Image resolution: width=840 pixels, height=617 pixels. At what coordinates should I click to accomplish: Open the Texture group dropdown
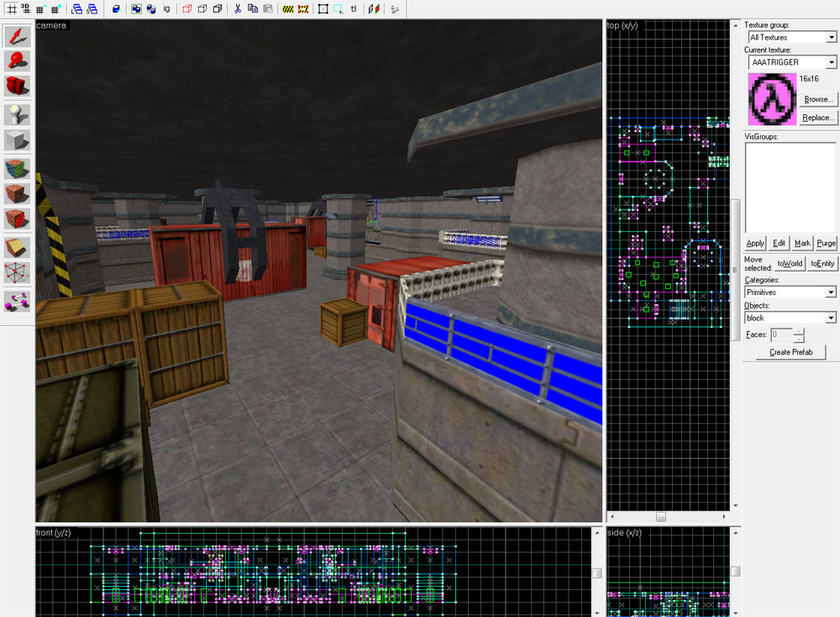pyautogui.click(x=831, y=38)
